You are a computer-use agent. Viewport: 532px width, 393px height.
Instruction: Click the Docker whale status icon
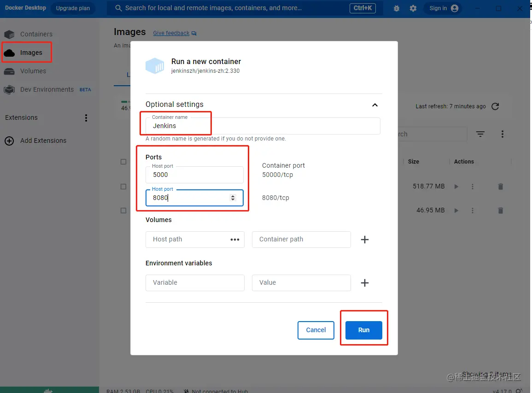[x=48, y=391]
